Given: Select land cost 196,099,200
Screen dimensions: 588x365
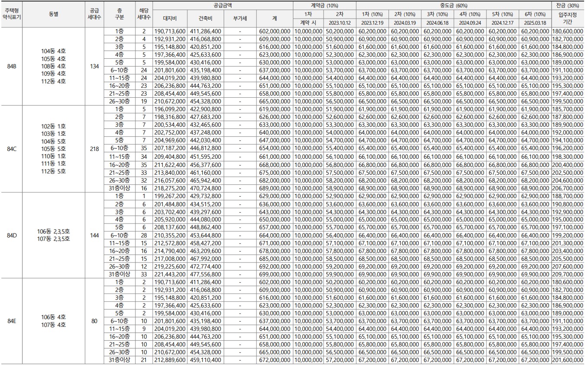Looking at the screenshot, I should coord(170,110).
